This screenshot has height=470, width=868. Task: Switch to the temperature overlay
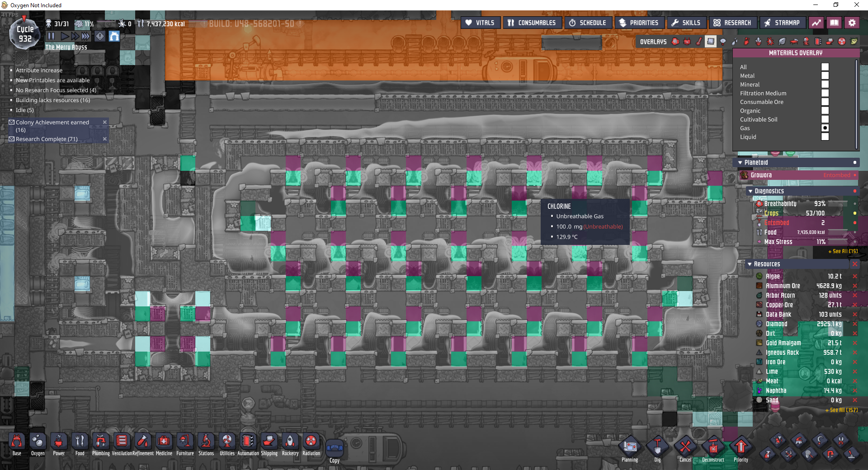[699, 42]
